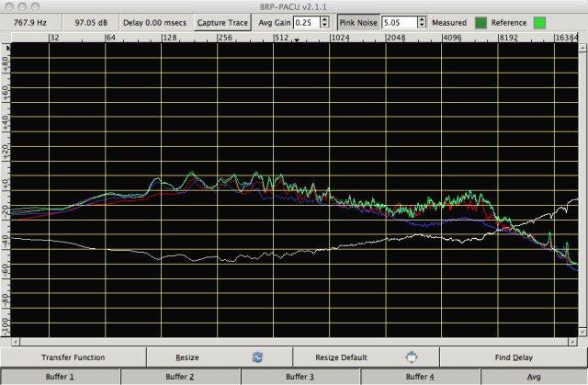Select the Buffer 4 tab

420,377
